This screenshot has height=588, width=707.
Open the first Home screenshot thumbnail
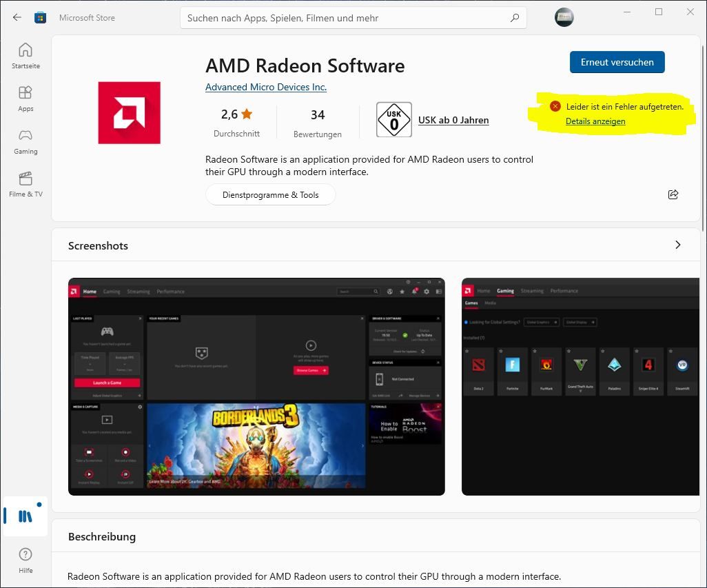click(x=256, y=387)
